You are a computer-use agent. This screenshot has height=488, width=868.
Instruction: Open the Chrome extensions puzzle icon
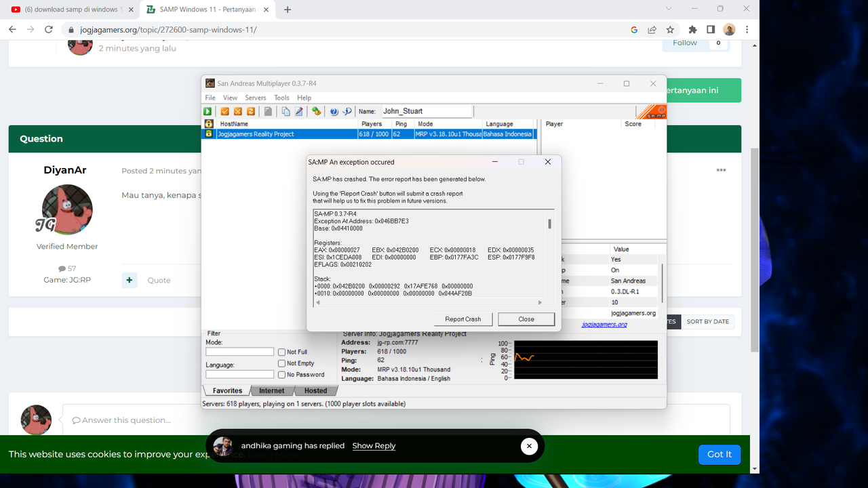pos(692,30)
